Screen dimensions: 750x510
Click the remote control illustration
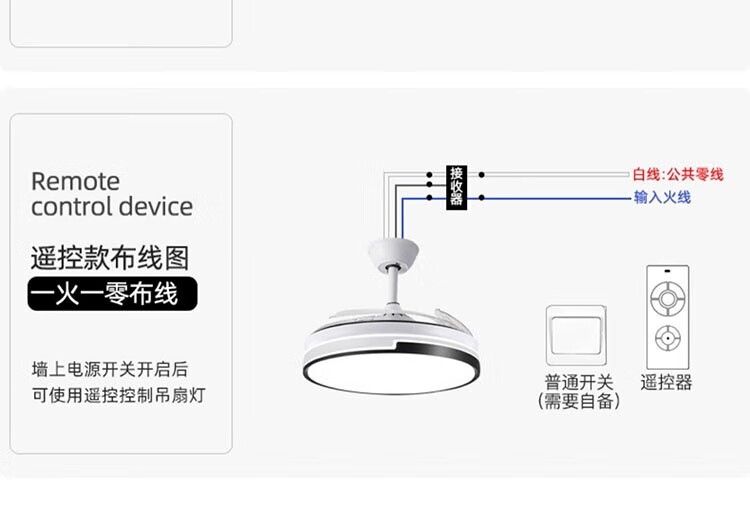coord(668,317)
